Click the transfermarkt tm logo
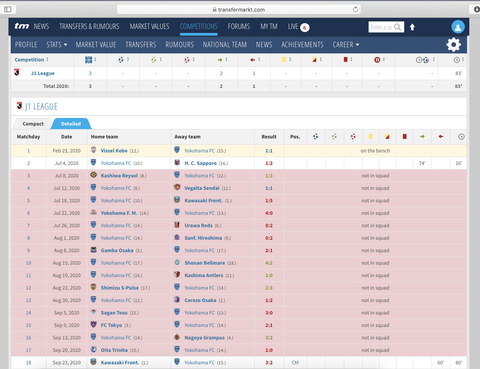The width and height of the screenshot is (480, 369). coord(22,26)
